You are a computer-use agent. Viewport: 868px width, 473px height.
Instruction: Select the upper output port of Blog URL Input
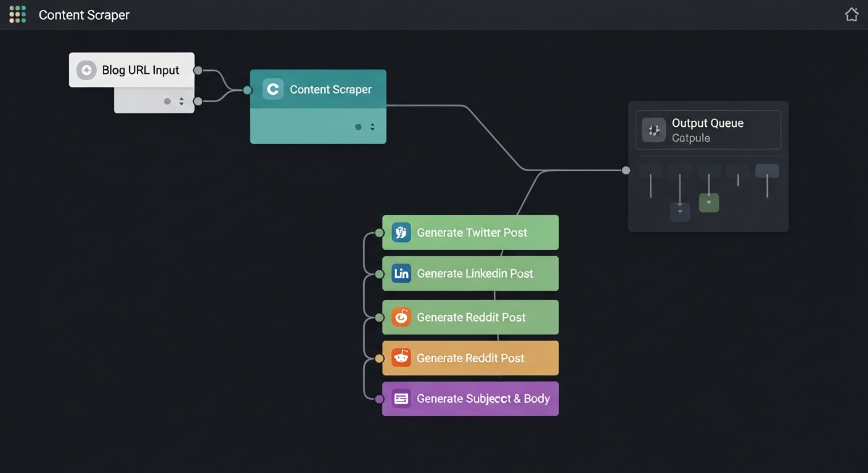pos(198,70)
